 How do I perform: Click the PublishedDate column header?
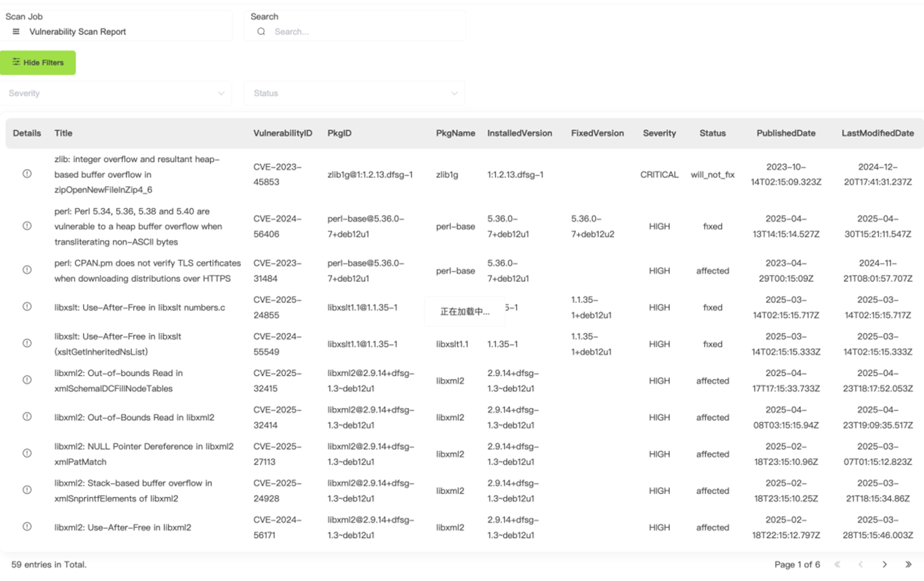coord(786,133)
